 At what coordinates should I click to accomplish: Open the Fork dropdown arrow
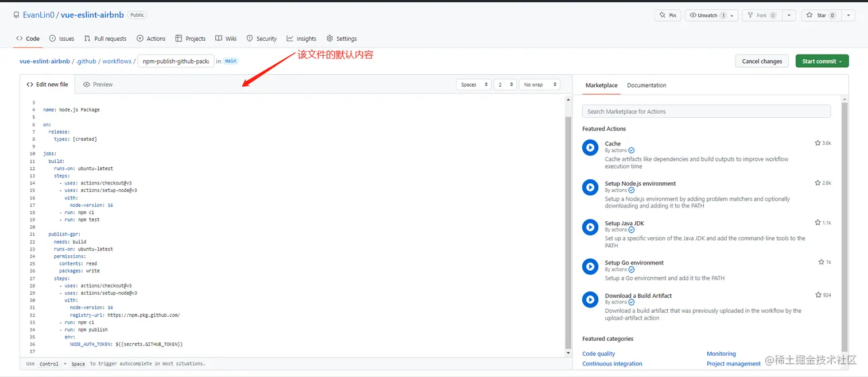[788, 16]
